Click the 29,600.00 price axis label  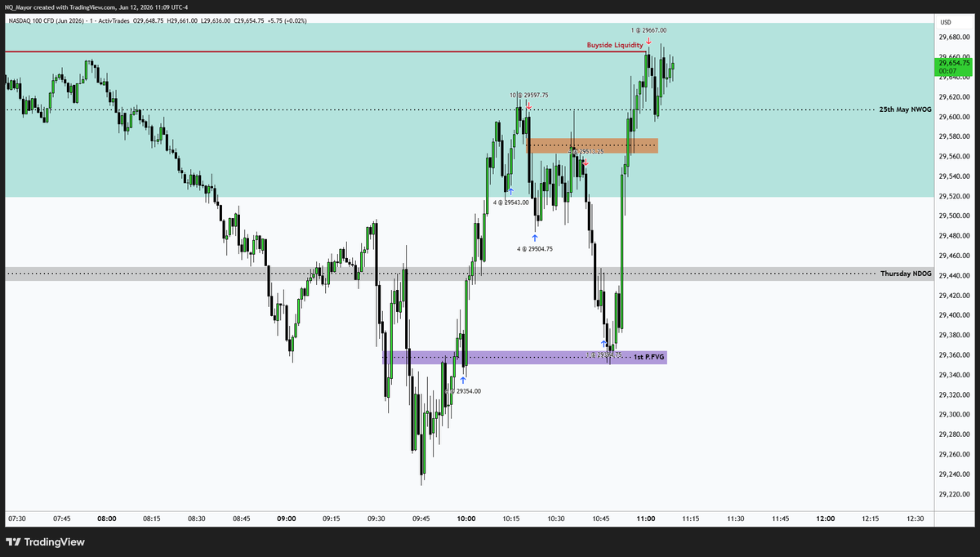954,117
